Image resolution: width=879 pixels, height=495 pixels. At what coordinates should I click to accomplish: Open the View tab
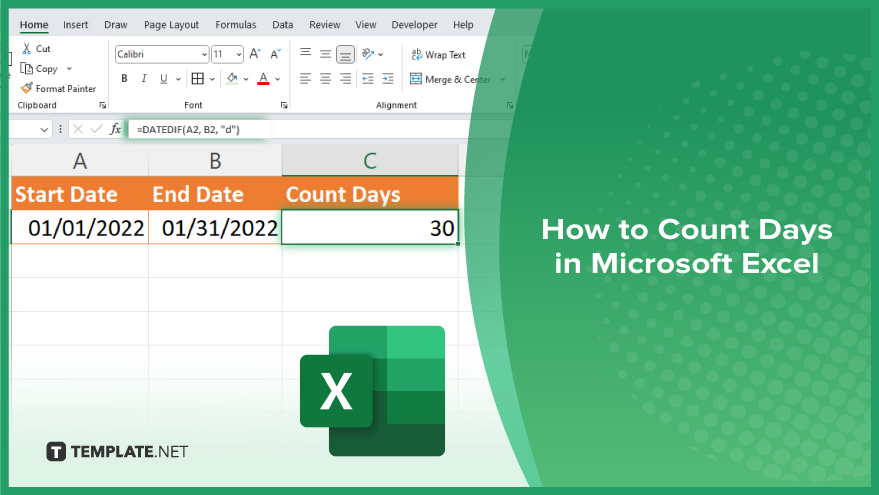click(x=366, y=25)
